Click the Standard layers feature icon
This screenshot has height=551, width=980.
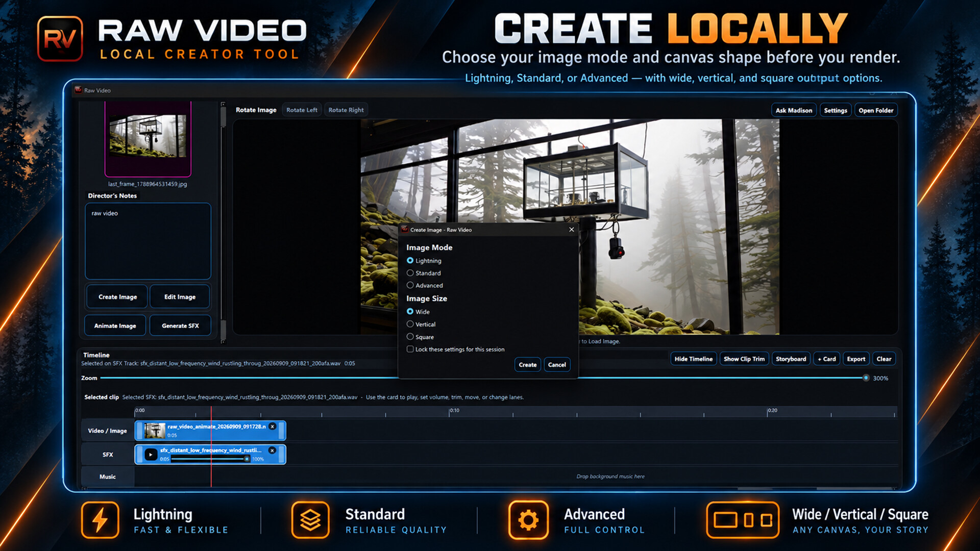pos(310,520)
